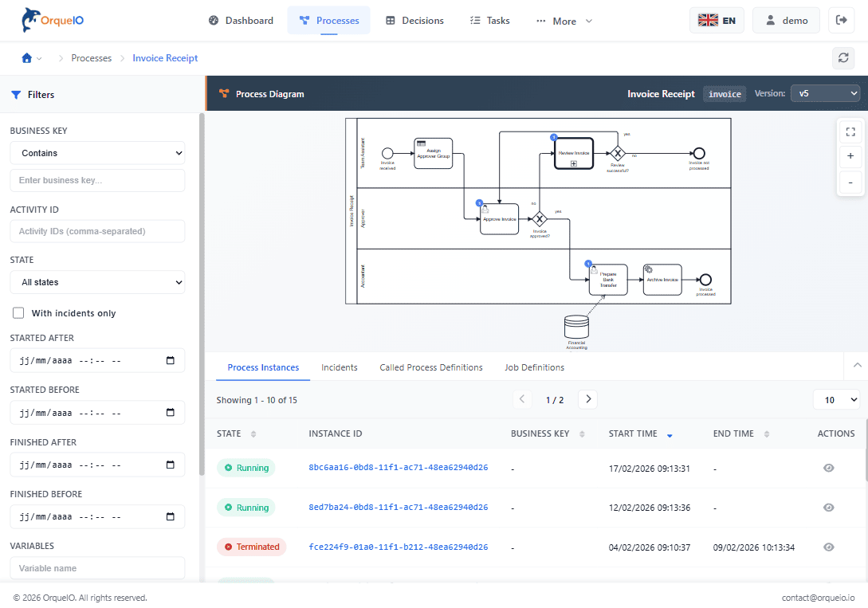View instance 8bc6aa16 with eye icon

tap(828, 468)
